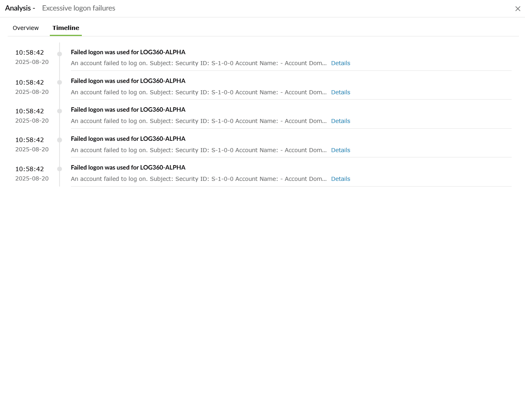Open Details for the third failed logon event
This screenshot has height=420, width=525.
point(340,121)
